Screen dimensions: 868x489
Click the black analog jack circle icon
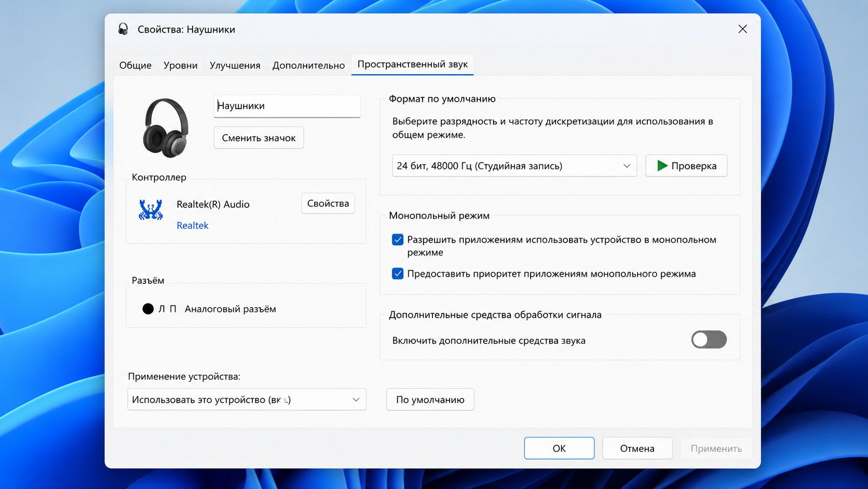click(148, 309)
